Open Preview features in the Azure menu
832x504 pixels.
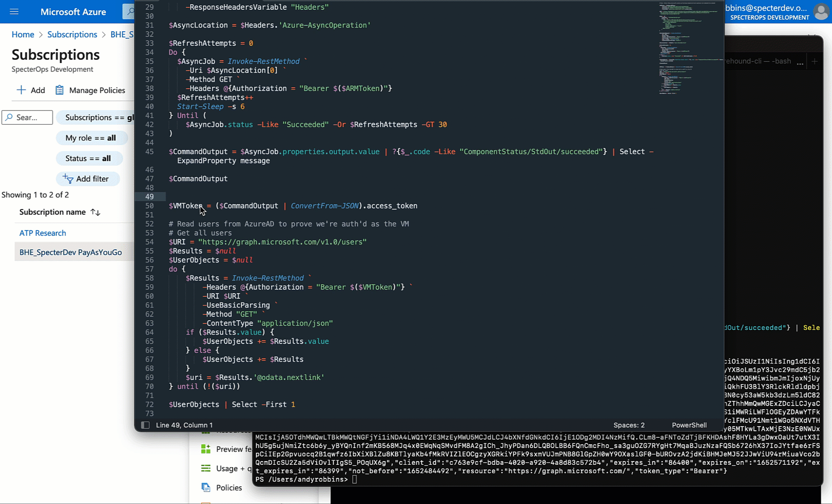point(234,449)
